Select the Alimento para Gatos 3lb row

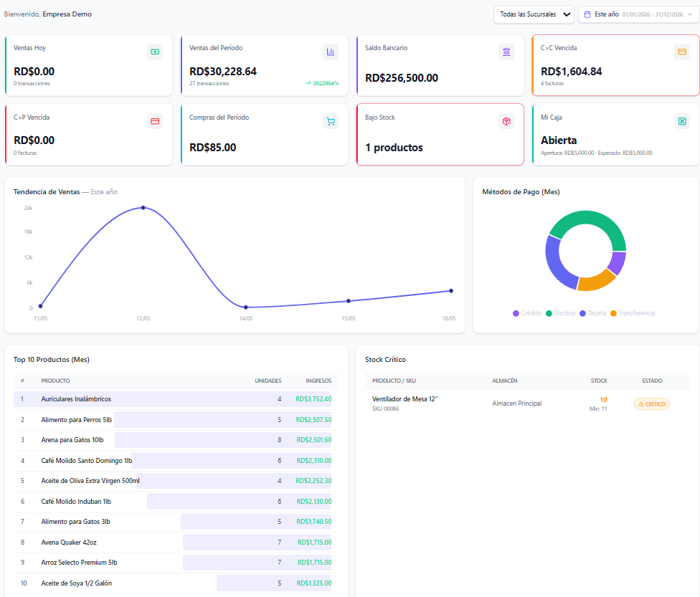pos(176,522)
